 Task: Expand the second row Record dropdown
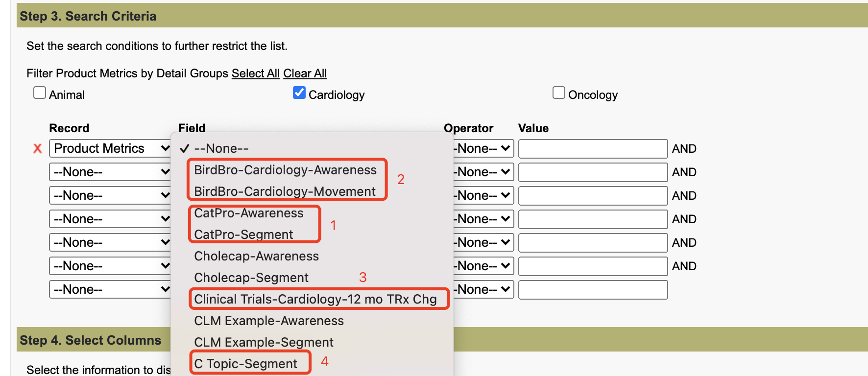pyautogui.click(x=110, y=172)
